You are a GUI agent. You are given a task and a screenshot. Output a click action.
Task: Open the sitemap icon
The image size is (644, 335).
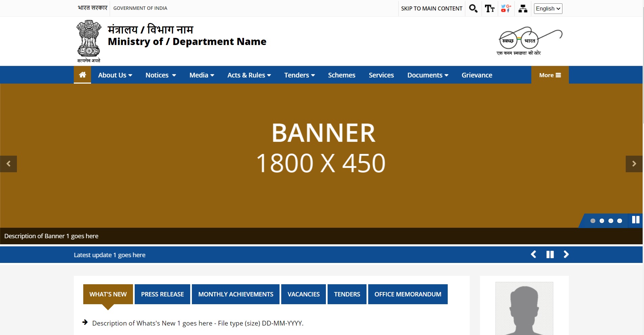(523, 8)
